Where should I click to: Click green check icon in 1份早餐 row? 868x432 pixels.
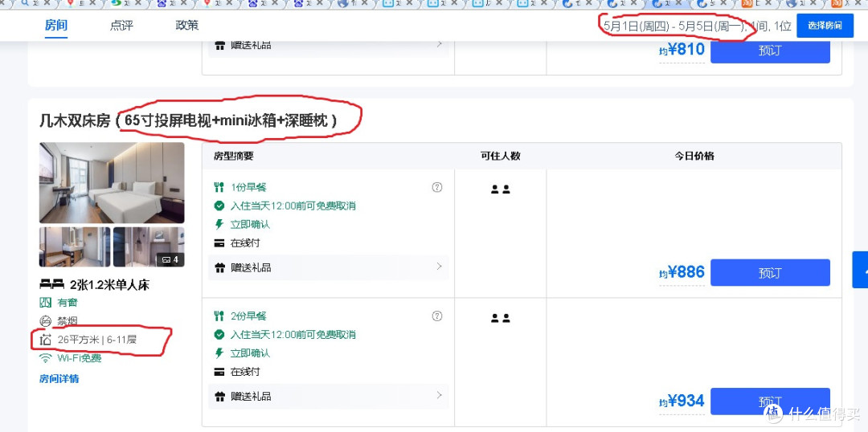coord(219,206)
